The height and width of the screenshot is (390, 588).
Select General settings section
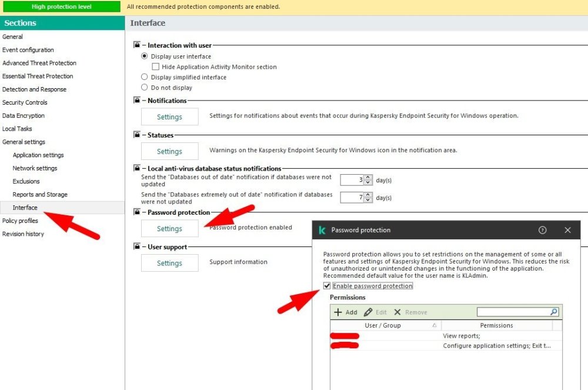tap(24, 142)
